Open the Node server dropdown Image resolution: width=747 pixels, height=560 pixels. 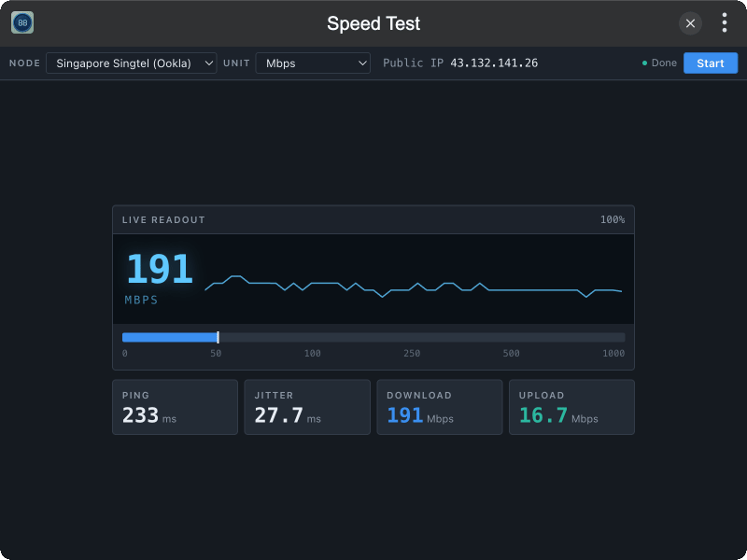point(132,63)
